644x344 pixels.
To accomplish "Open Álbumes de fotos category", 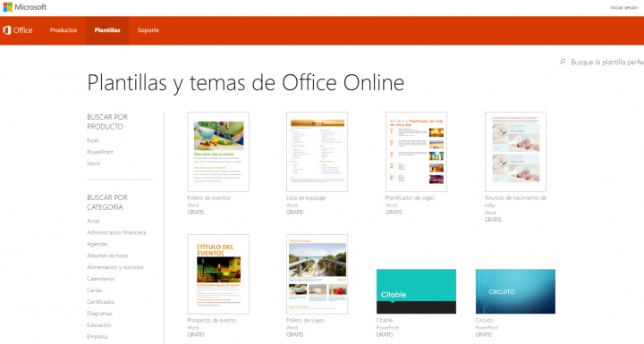I will click(107, 256).
